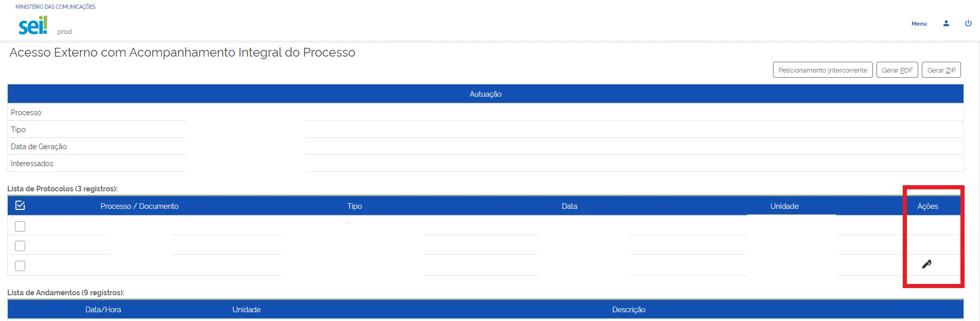
Task: Click the Data column header in Protocolos
Action: (569, 206)
